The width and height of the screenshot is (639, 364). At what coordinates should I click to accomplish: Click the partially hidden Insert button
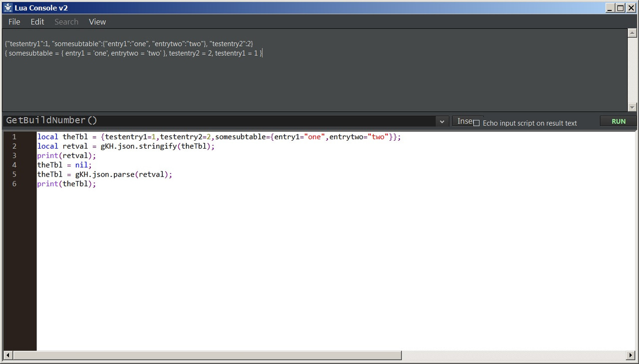pyautogui.click(x=462, y=121)
